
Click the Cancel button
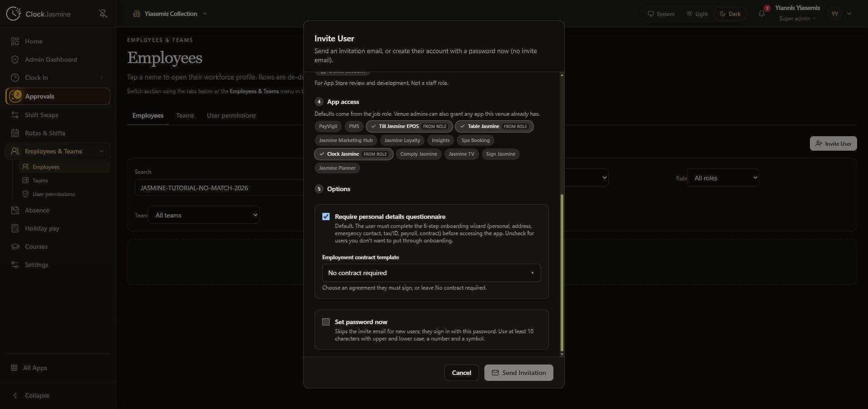coord(461,373)
